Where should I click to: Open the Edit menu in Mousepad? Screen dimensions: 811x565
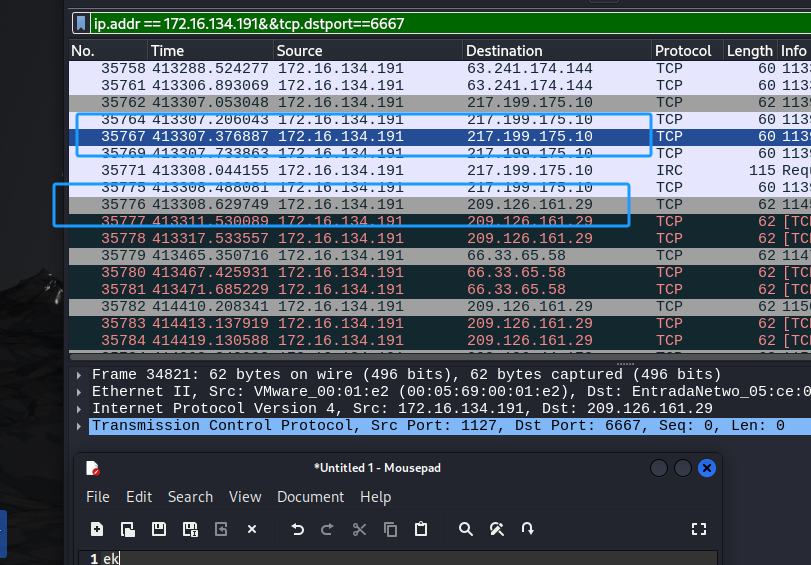[139, 497]
